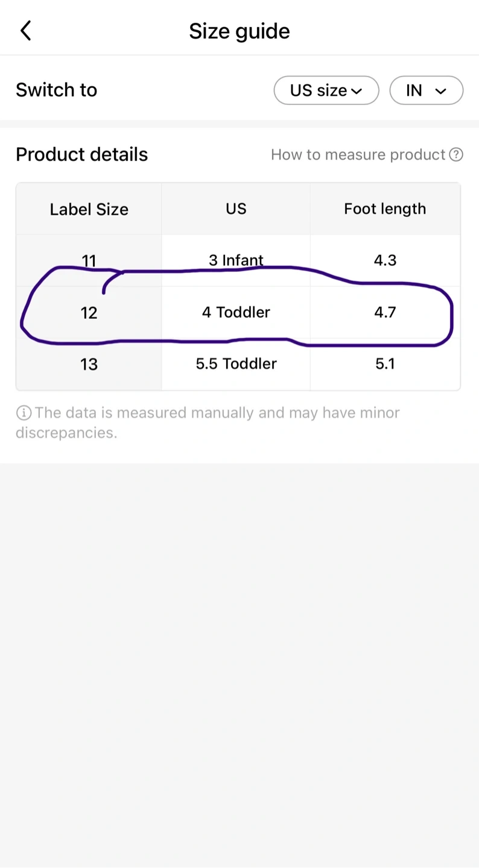Select label size 13 cell
The width and height of the screenshot is (479, 868).
coord(89,364)
